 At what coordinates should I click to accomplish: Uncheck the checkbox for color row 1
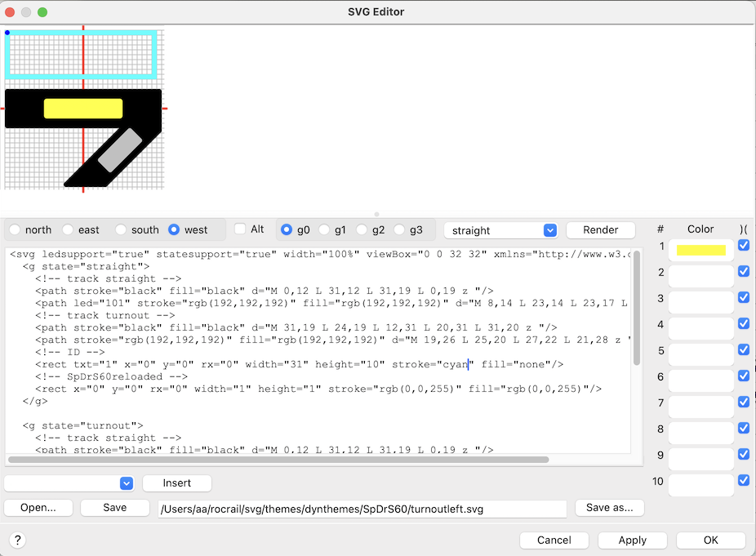(x=743, y=246)
